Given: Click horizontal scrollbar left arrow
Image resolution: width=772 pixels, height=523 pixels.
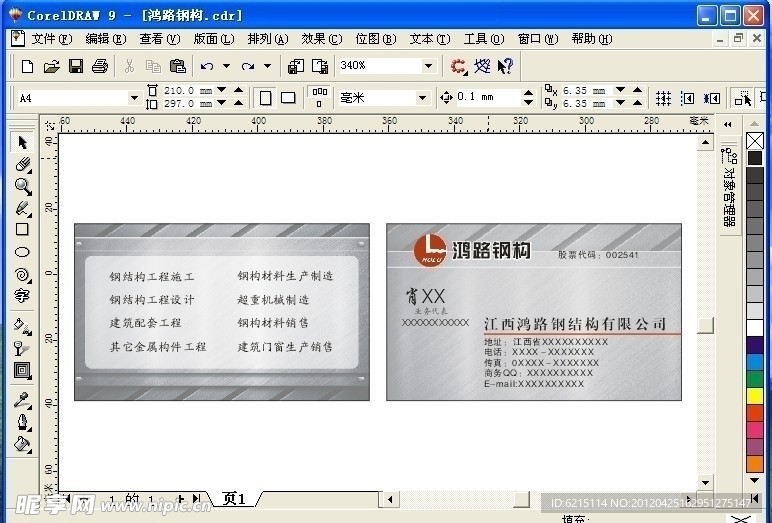Looking at the screenshot, I should click(x=390, y=500).
